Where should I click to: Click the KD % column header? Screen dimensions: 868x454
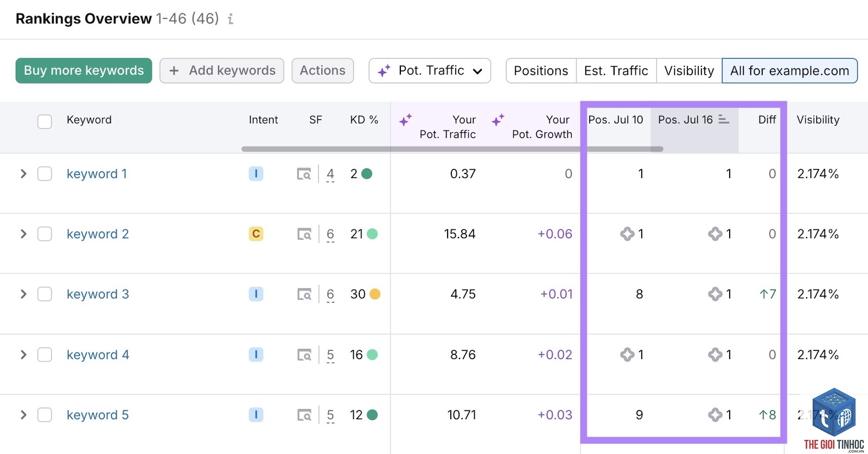coord(364,119)
